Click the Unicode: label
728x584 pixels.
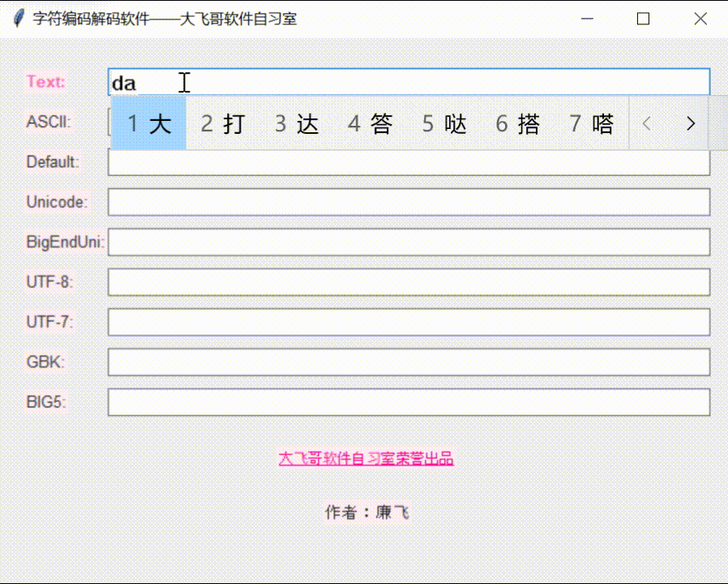[x=57, y=202]
